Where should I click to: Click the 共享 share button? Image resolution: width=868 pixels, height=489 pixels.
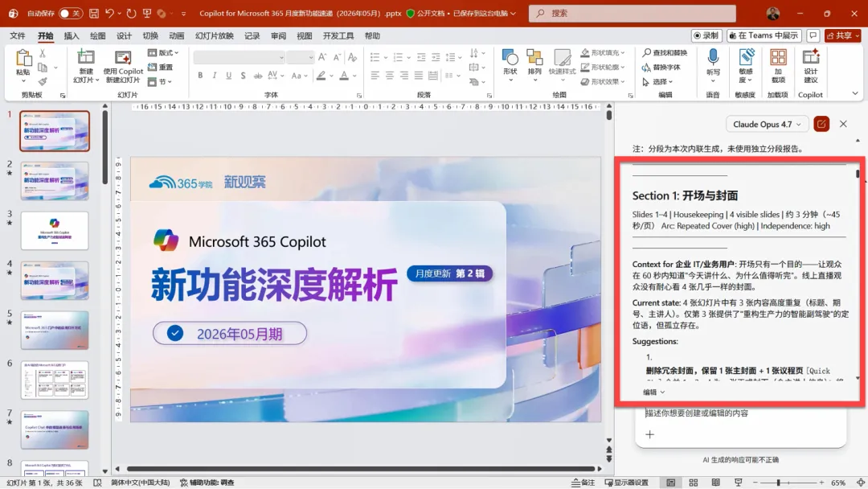(843, 35)
